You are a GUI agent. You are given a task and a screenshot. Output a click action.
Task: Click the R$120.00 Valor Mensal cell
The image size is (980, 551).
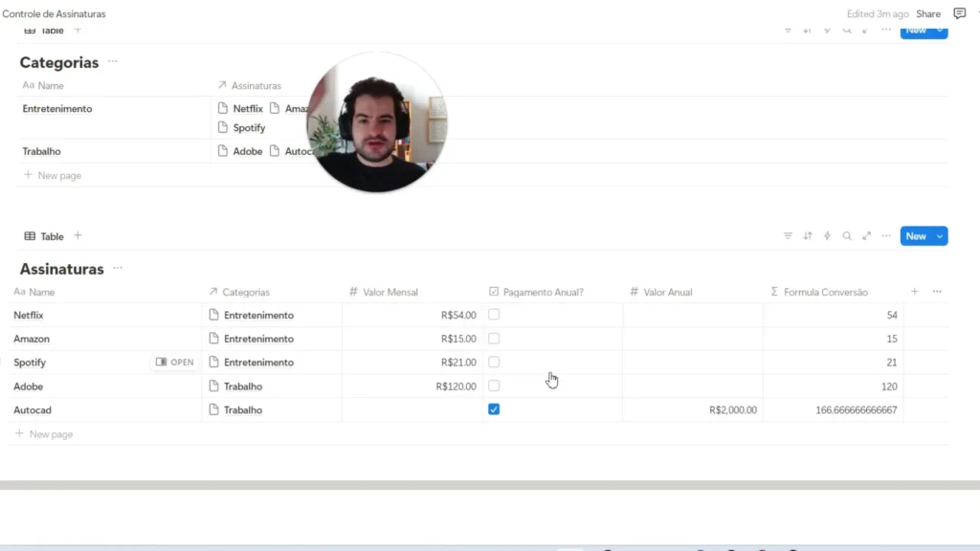(x=412, y=386)
